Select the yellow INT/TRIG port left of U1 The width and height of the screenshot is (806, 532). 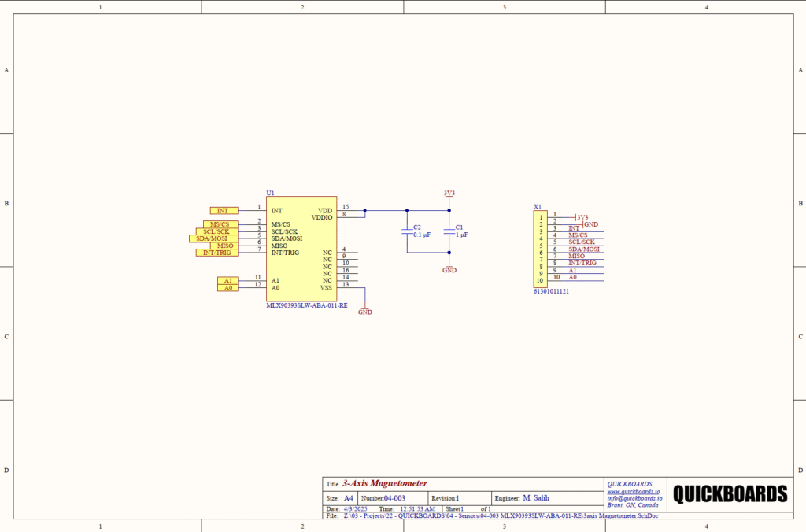point(216,253)
